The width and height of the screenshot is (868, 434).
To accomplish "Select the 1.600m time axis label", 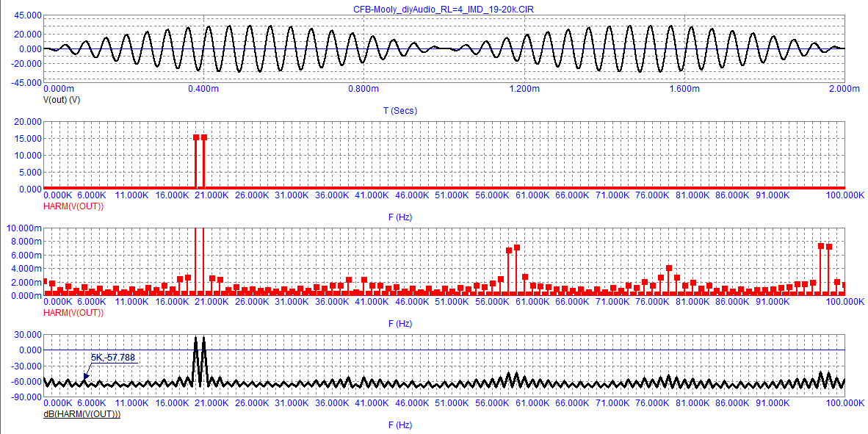I will pyautogui.click(x=683, y=89).
